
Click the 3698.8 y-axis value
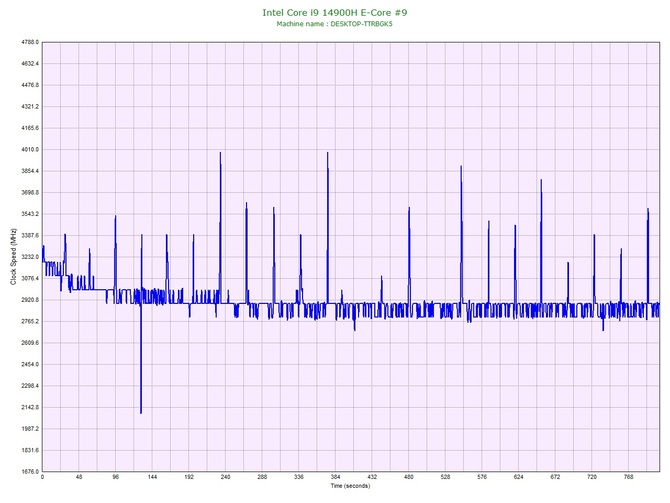[x=30, y=193]
